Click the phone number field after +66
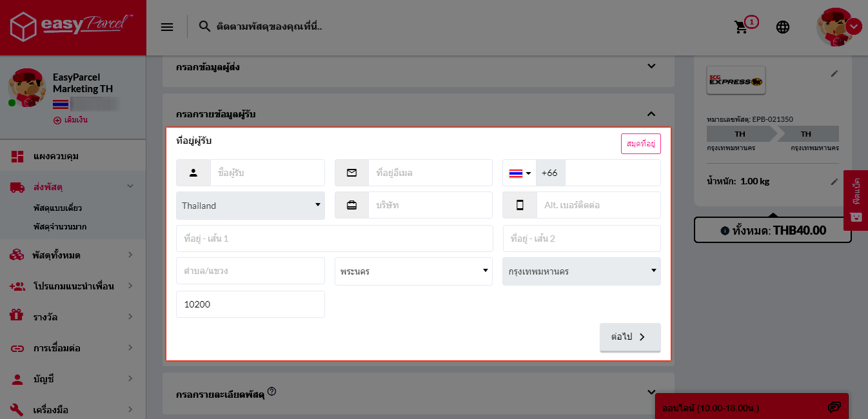868x419 pixels. (x=613, y=173)
